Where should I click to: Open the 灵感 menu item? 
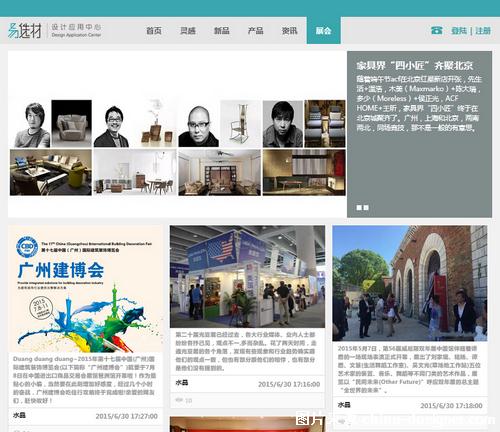coord(188,31)
